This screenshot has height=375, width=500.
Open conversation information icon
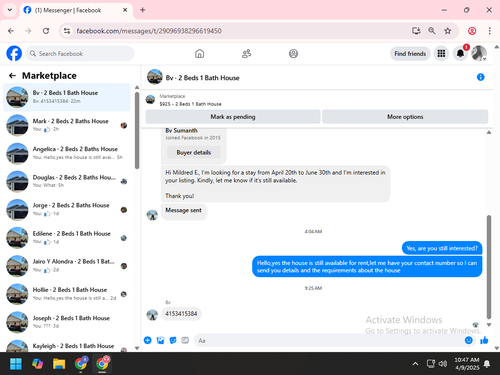(x=480, y=77)
